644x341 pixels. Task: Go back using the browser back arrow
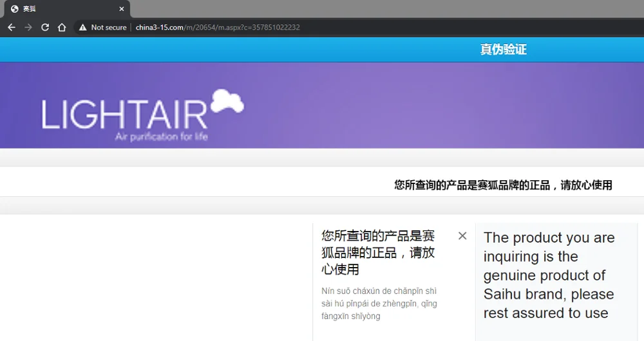tap(12, 28)
